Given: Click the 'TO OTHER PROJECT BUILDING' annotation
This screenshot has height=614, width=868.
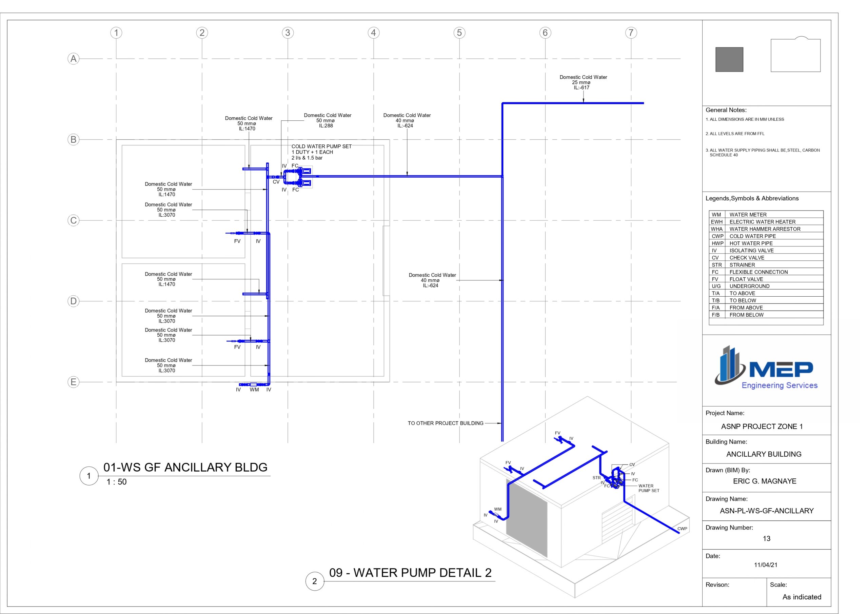Looking at the screenshot, I should [445, 423].
